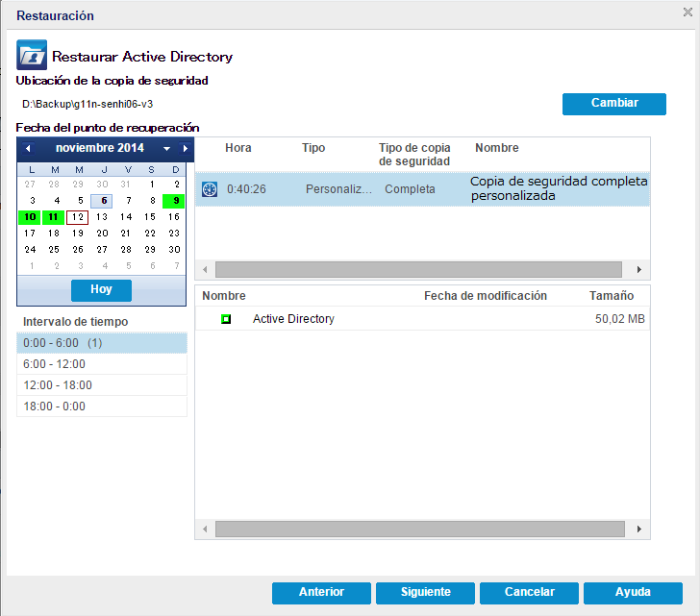Select date 12 outlined in red

(x=78, y=217)
